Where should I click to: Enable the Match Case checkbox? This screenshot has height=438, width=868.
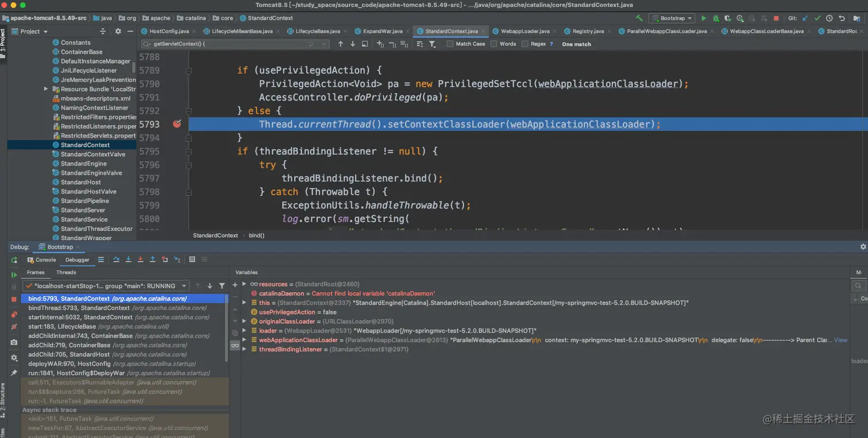[x=450, y=44]
